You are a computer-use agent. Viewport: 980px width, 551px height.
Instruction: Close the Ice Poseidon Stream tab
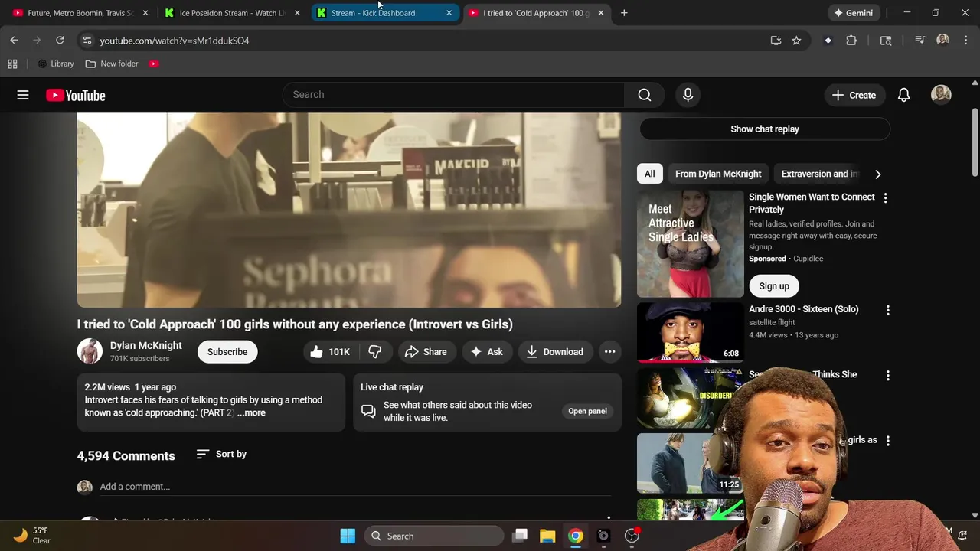[x=297, y=13]
